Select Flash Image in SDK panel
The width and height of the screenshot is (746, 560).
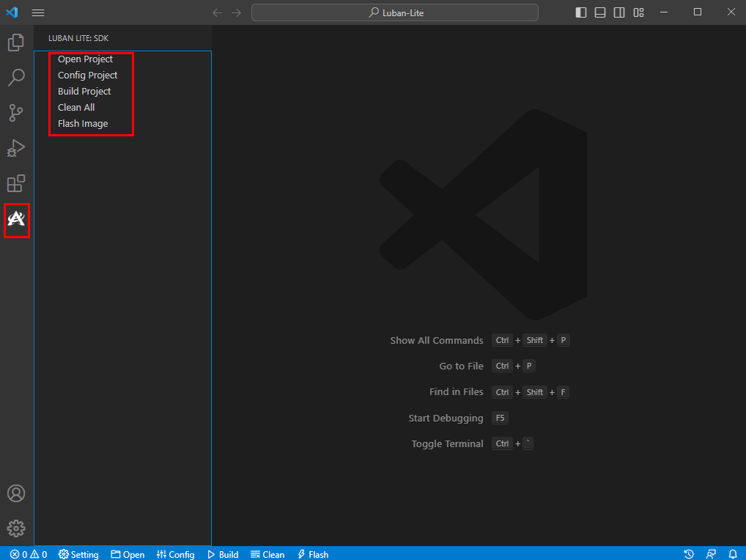coord(83,124)
